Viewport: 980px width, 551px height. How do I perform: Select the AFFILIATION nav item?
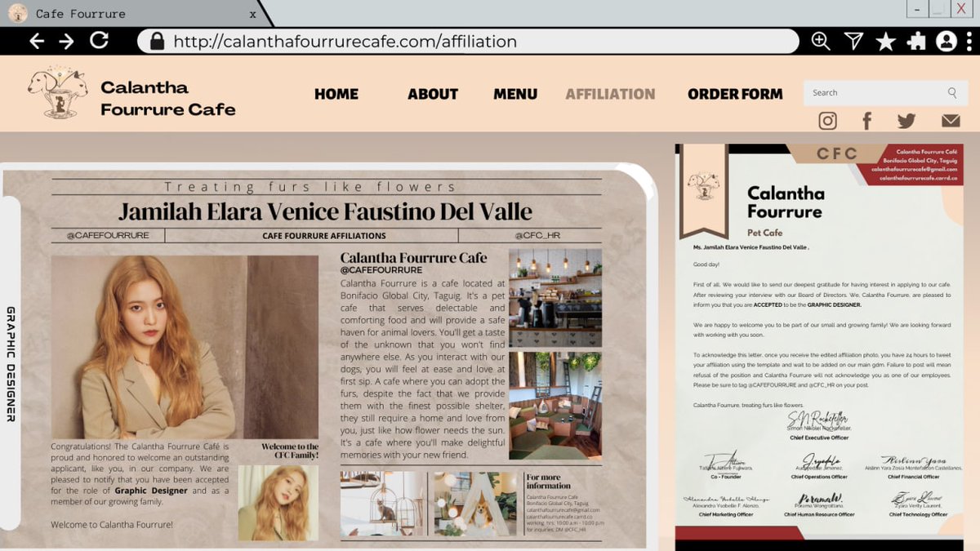(610, 94)
